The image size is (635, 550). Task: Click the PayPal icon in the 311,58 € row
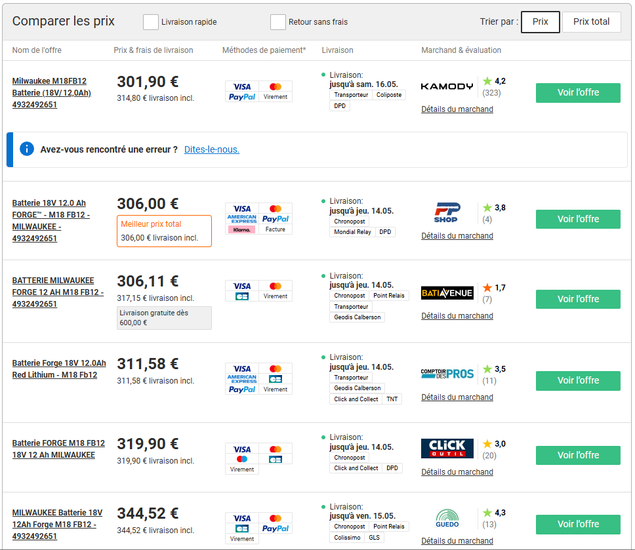242,389
